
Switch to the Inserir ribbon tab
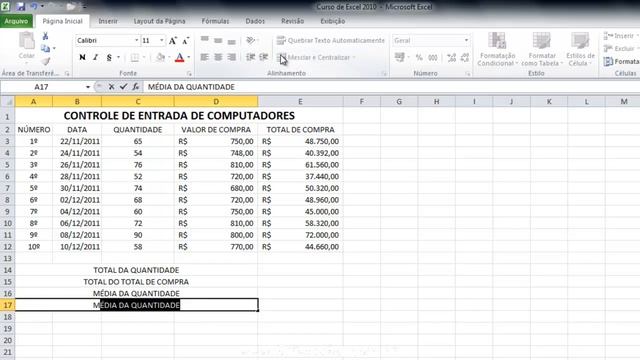(x=108, y=21)
